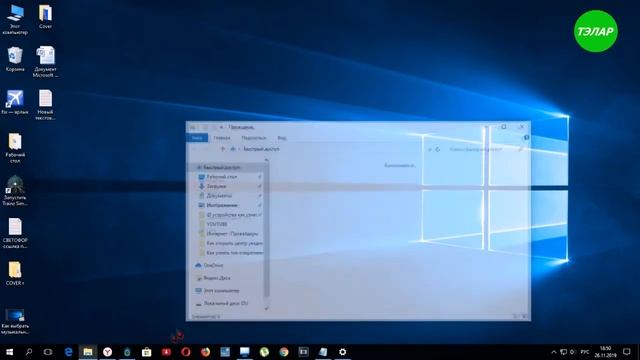The height and width of the screenshot is (360, 640).
Task: Open Explorer help question mark icon
Action: 526,138
